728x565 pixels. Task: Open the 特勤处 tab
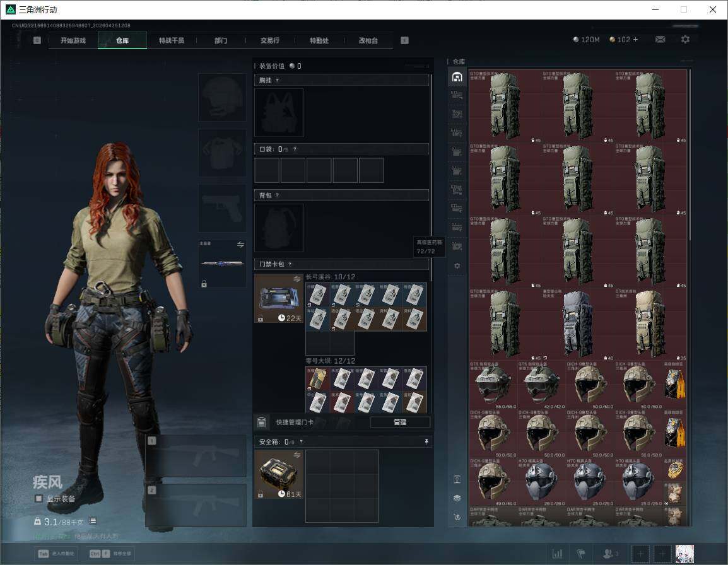319,40
